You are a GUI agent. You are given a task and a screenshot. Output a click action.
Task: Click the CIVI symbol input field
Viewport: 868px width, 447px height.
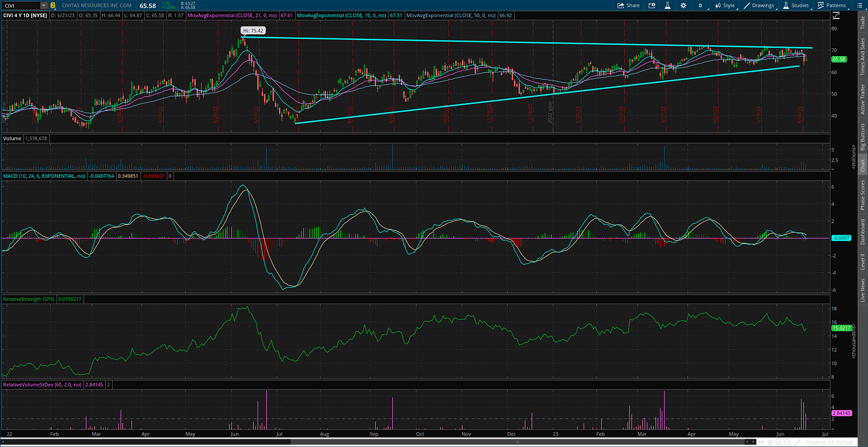pyautogui.click(x=21, y=5)
